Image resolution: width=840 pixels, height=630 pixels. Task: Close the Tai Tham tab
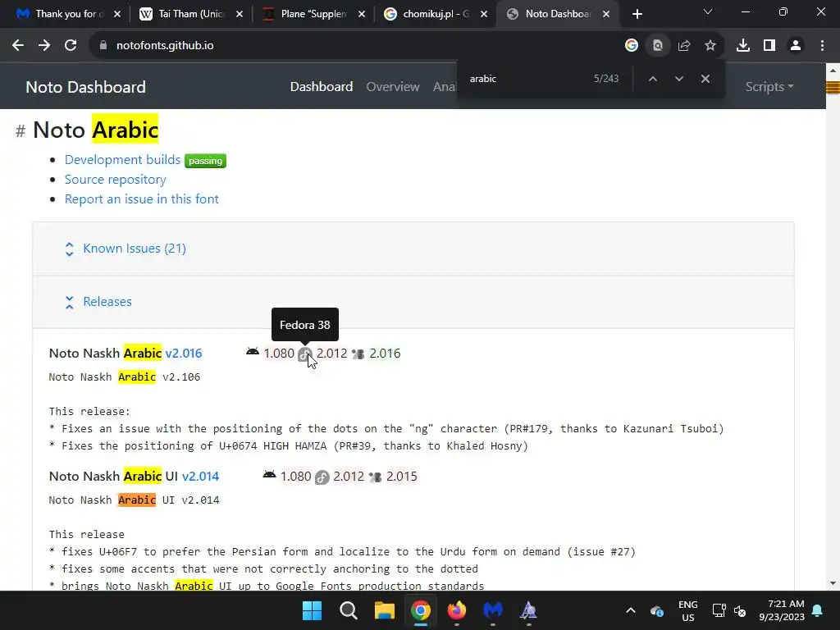[x=240, y=14]
